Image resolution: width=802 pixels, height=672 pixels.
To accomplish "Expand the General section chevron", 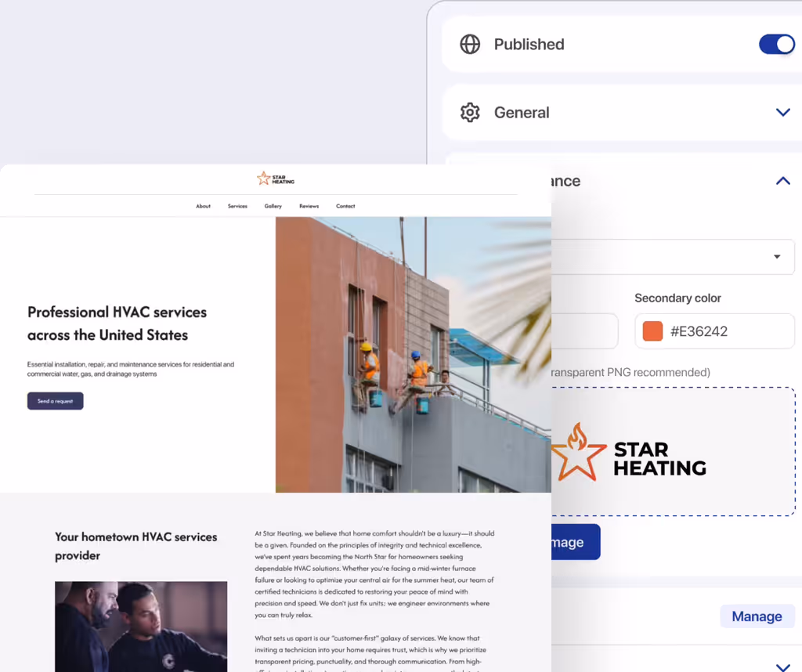I will [x=782, y=113].
